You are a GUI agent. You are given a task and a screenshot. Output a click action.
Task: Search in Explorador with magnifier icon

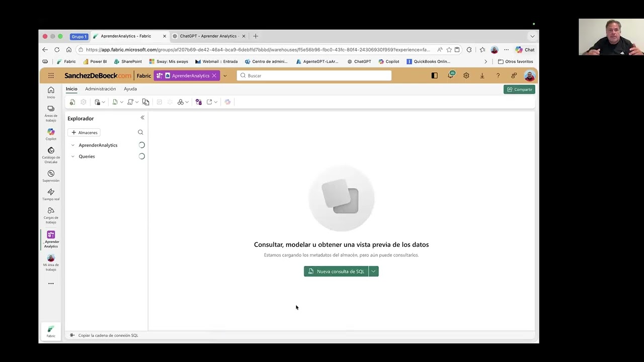click(x=140, y=132)
